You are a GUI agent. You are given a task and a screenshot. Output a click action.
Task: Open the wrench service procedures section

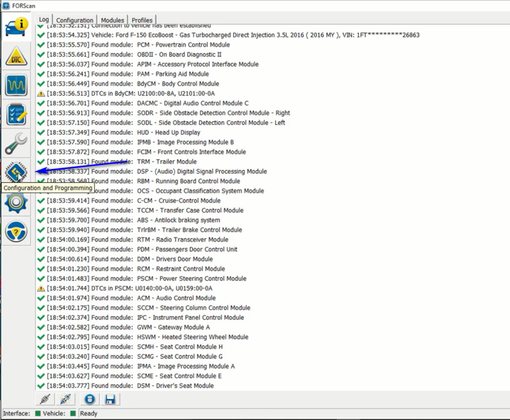[x=16, y=143]
